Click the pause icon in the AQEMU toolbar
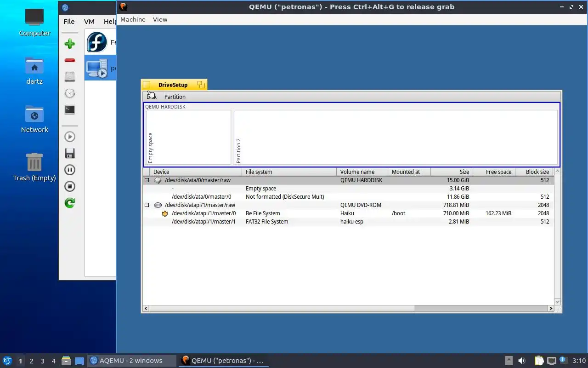588x368 pixels. pos(70,170)
